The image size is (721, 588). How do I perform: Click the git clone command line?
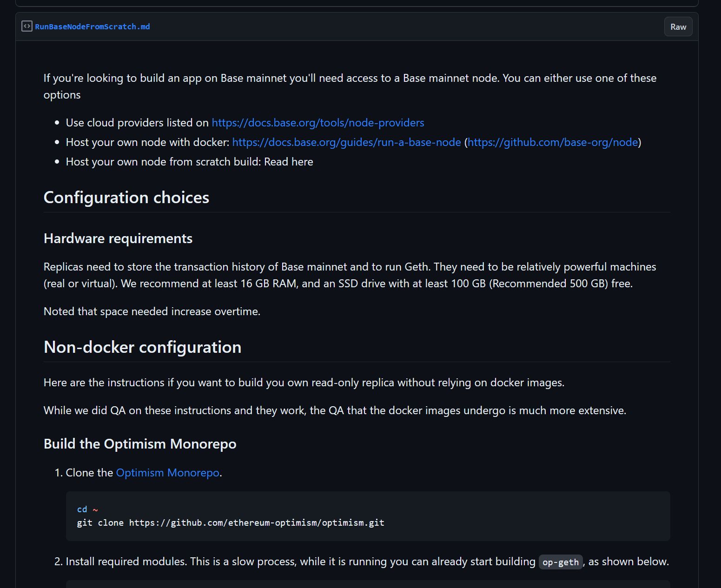231,522
